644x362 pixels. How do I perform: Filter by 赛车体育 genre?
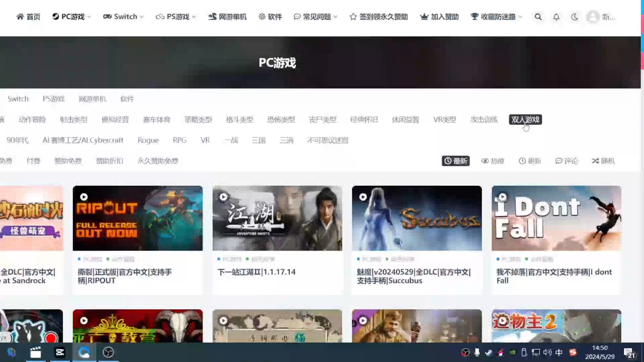pyautogui.click(x=157, y=120)
